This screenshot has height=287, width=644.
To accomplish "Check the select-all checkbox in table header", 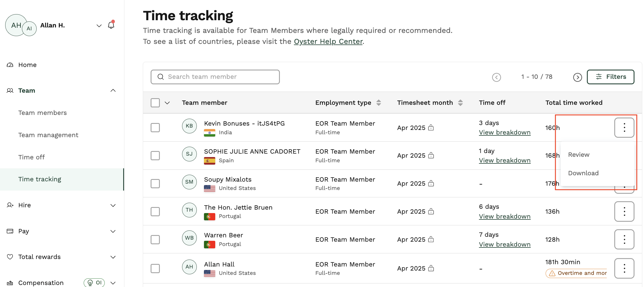I will pyautogui.click(x=155, y=102).
